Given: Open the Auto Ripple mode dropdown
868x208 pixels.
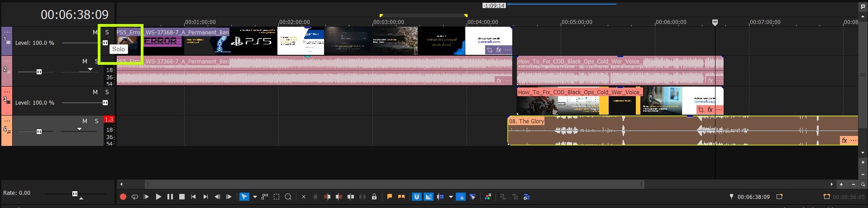Looking at the screenshot, I should point(451,197).
